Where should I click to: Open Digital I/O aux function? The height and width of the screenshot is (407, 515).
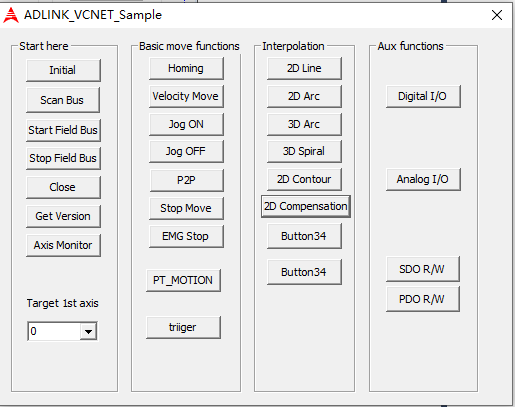(423, 96)
